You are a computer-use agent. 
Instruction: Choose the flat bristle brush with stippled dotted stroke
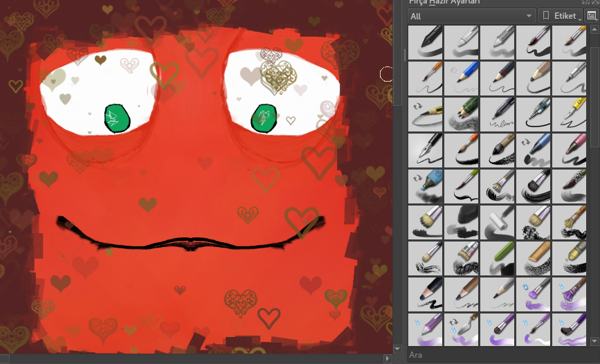pos(534,222)
